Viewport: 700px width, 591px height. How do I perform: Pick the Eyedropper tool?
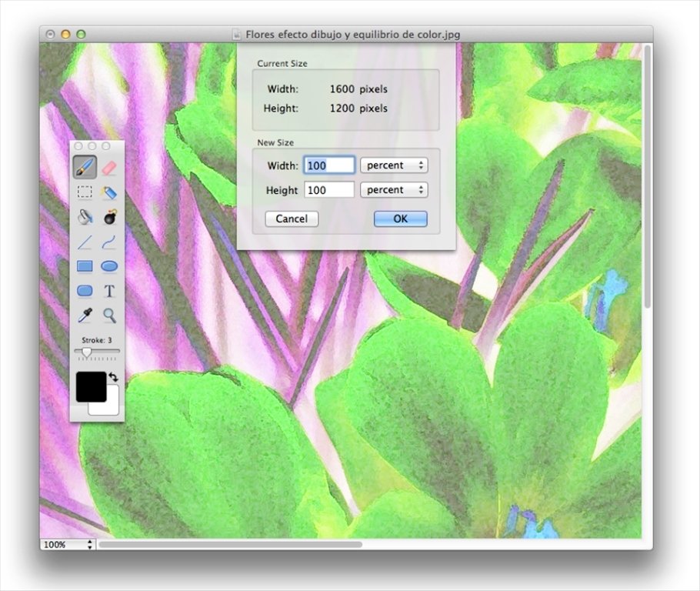click(85, 316)
